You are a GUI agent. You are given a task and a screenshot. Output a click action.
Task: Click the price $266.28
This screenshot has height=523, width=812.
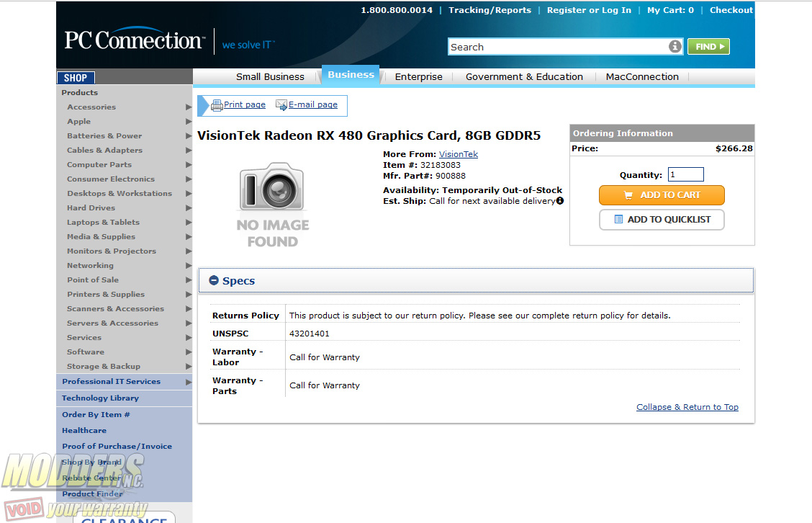coord(734,149)
